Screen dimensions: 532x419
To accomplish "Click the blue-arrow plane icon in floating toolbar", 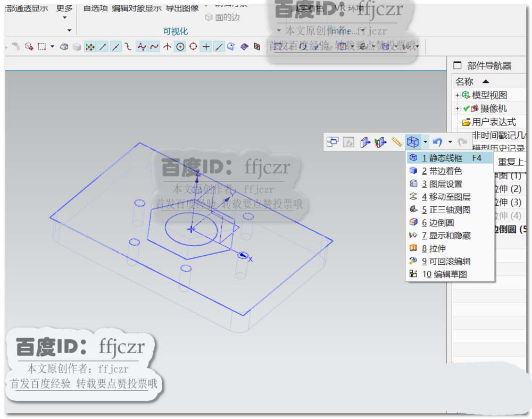I will pos(365,142).
